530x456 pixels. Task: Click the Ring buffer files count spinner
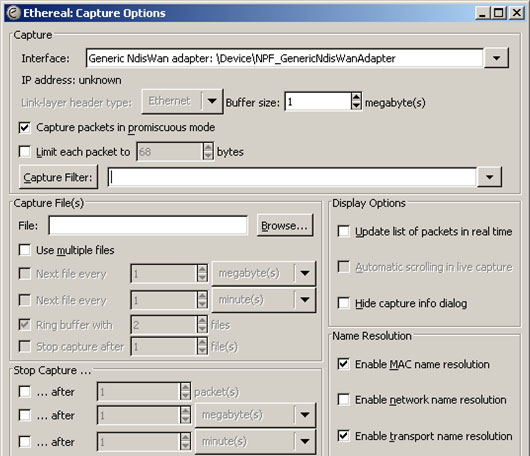202,325
